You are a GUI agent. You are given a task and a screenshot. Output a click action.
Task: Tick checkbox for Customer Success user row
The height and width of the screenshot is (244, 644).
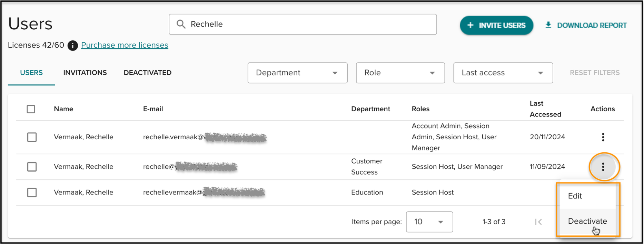pos(32,167)
